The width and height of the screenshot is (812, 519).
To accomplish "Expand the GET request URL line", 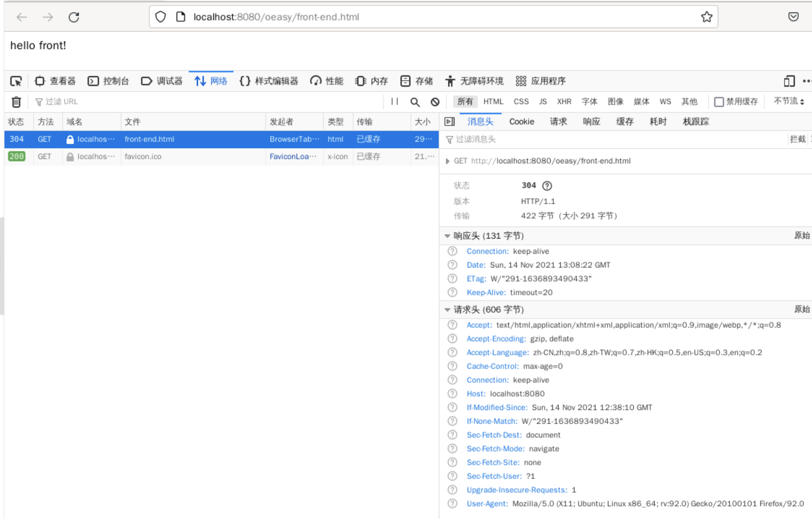I will [447, 161].
